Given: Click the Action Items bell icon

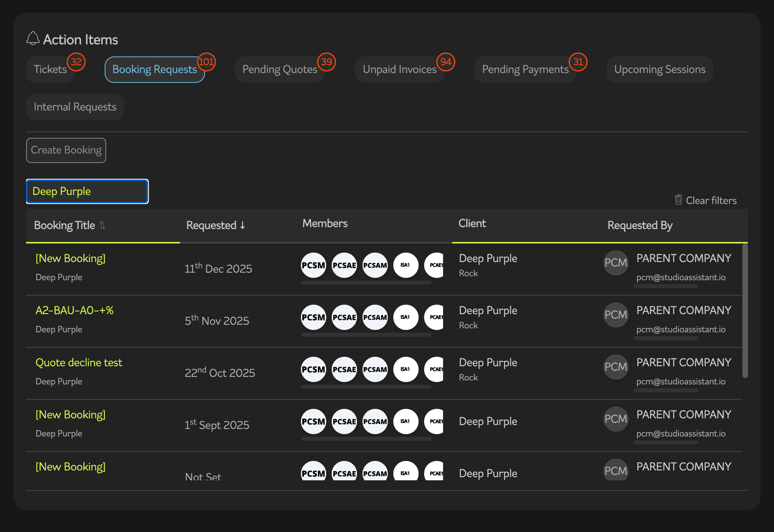Looking at the screenshot, I should [x=33, y=39].
